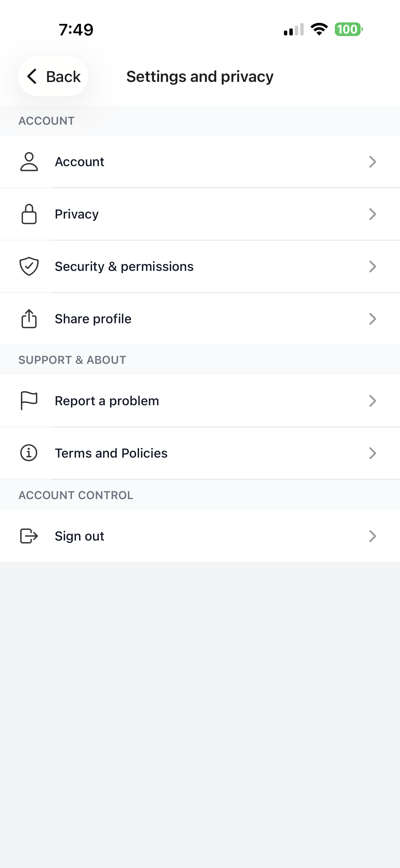
Task: Open Report a problem entry
Action: point(107,401)
